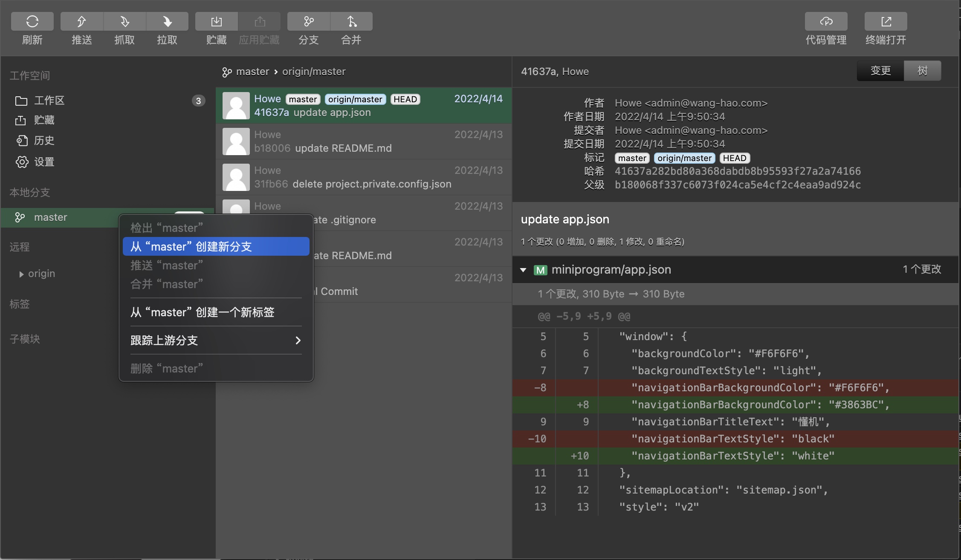Image resolution: width=961 pixels, height=560 pixels.
Task: Click the 工作空间 section header
Action: coord(30,76)
